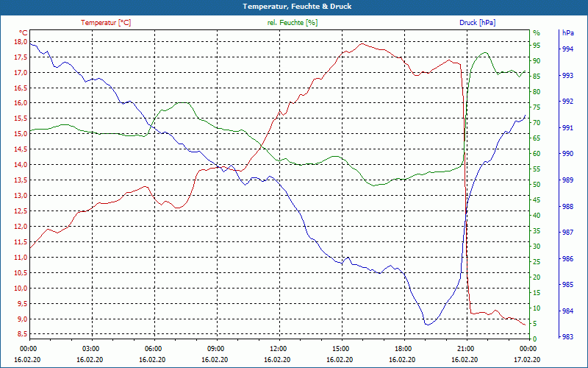Click the '13,5' temperature axis value
Viewport: 588px width, 368px height.
tap(21, 180)
